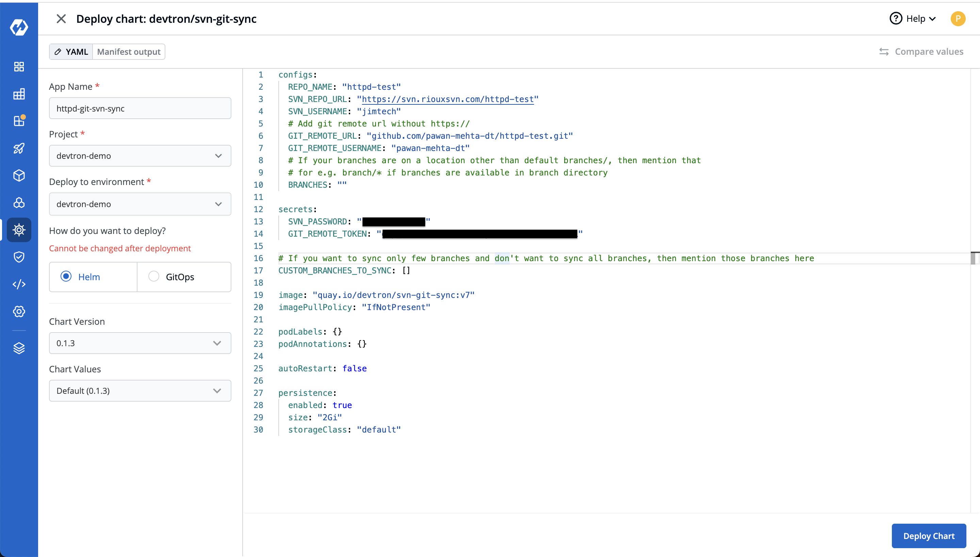Open the Project dropdown showing devtron-demo
Image resolution: width=980 pixels, height=557 pixels.
coord(140,156)
